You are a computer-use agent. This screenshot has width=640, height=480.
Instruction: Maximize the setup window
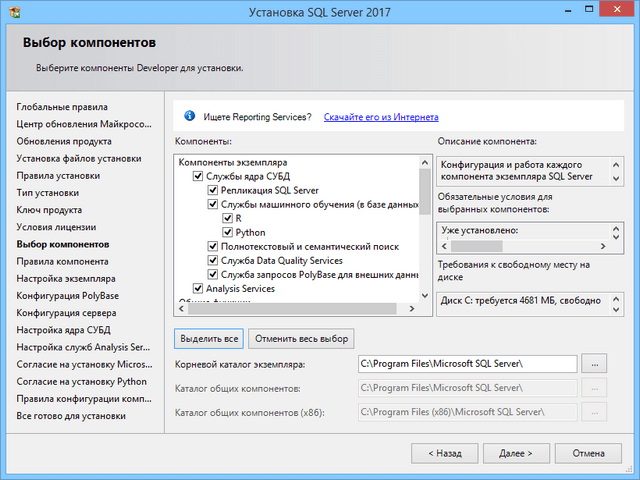click(x=589, y=9)
